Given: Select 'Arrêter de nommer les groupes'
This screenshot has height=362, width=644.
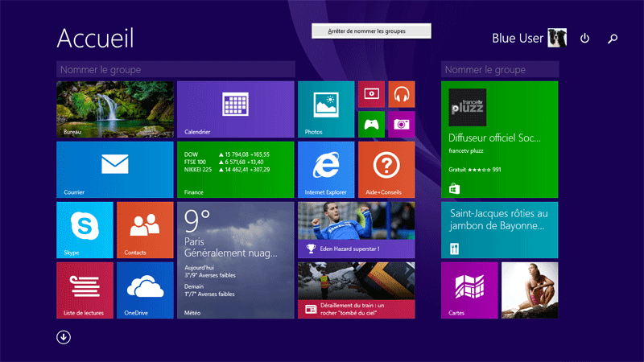Looking at the screenshot, I should (x=371, y=31).
